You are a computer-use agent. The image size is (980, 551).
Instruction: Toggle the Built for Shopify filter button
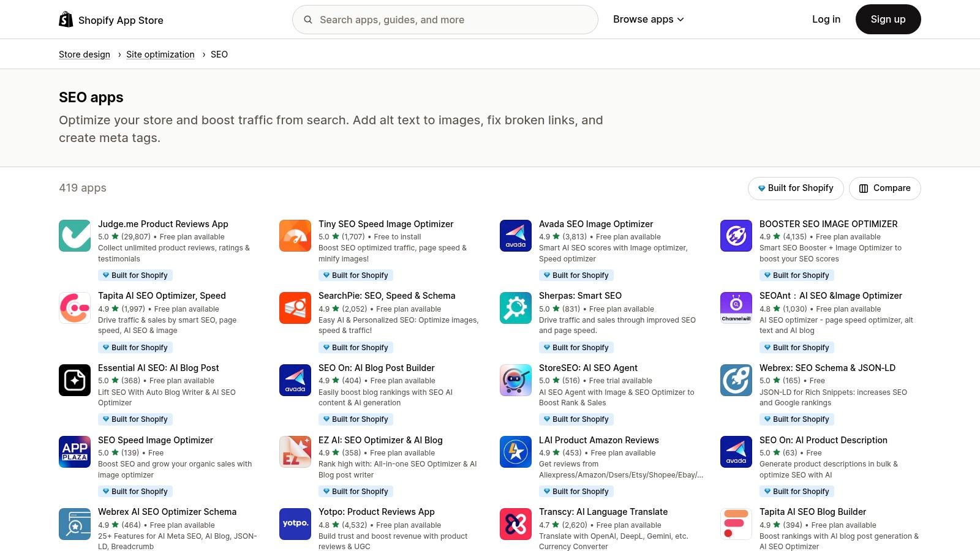(x=796, y=189)
